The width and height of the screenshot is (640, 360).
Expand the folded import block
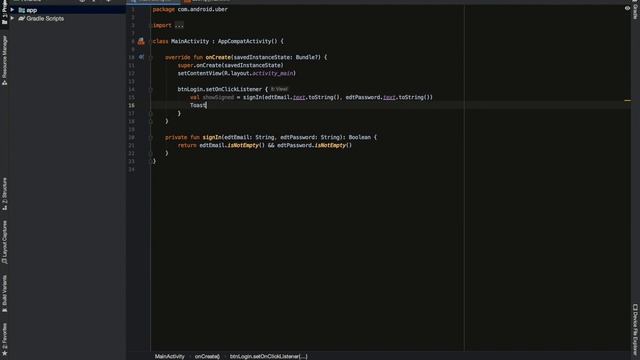point(179,25)
